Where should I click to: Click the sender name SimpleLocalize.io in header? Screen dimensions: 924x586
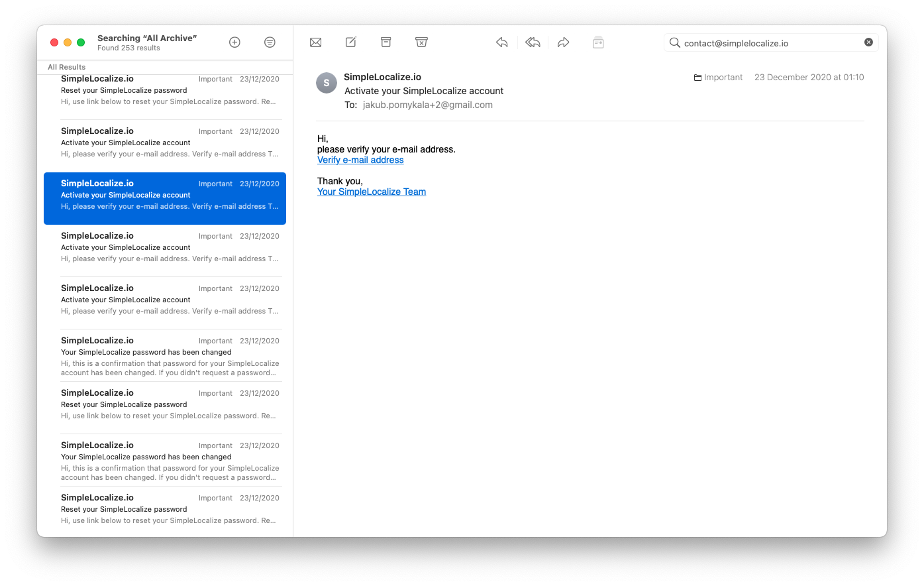[382, 77]
